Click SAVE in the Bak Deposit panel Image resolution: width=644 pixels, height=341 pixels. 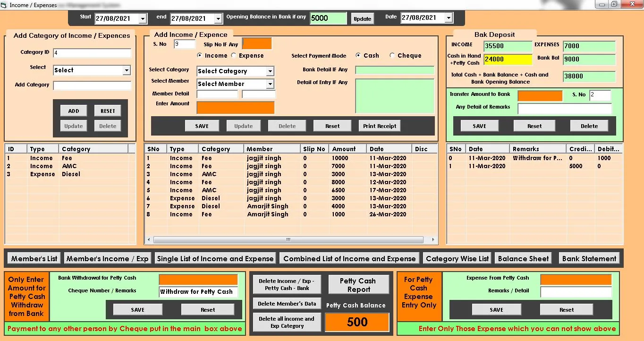click(x=480, y=126)
